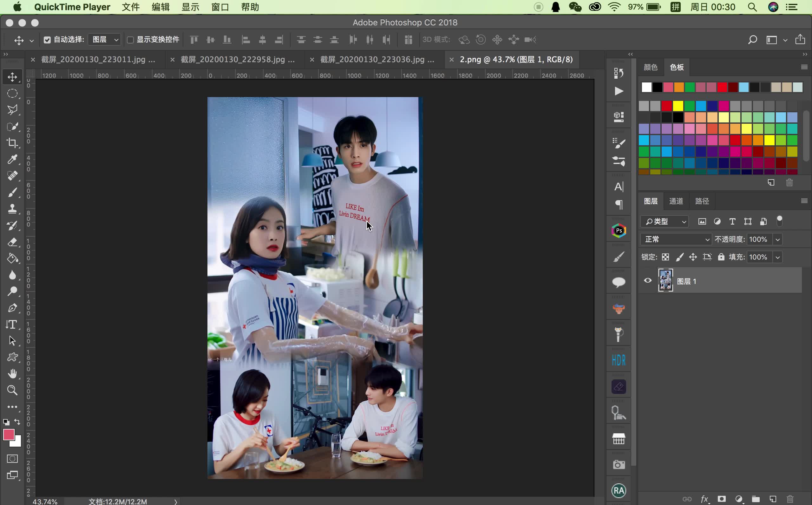Select the Clone Stamp tool

tap(12, 209)
